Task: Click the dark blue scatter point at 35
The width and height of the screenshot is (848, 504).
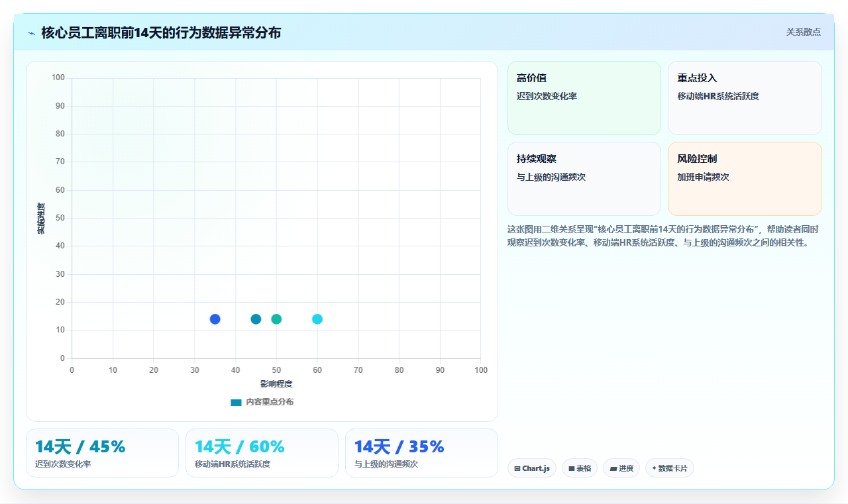Action: point(215,319)
